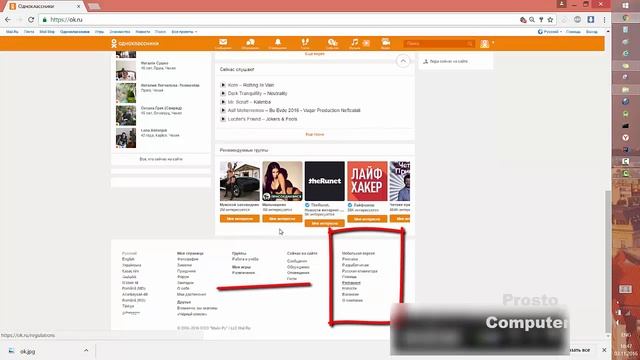Image resolution: width=640 pixels, height=360 pixels.
Task: Click orange button under theRunet group
Action: pyautogui.click(x=324, y=223)
